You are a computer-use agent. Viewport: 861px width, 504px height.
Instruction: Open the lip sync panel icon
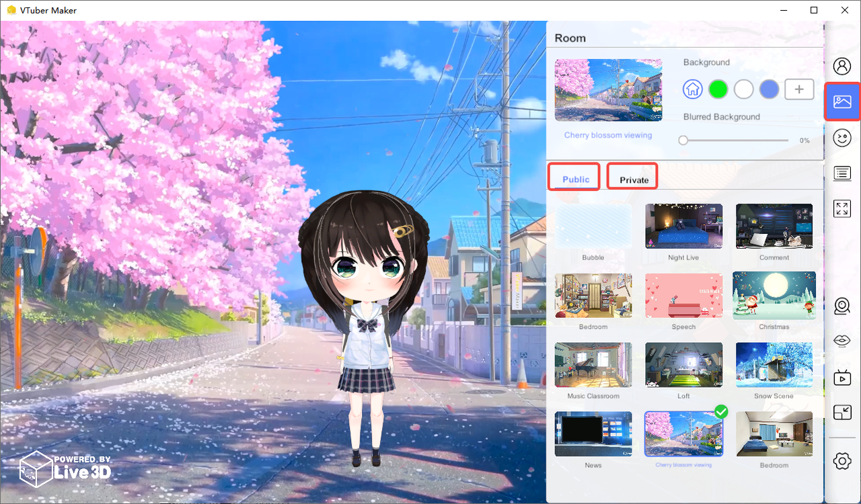click(x=842, y=341)
